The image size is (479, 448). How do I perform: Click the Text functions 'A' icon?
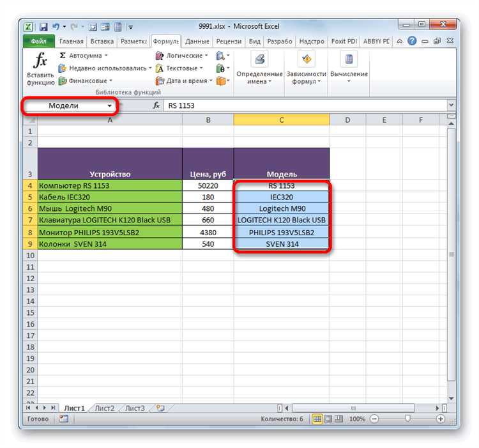click(x=160, y=68)
